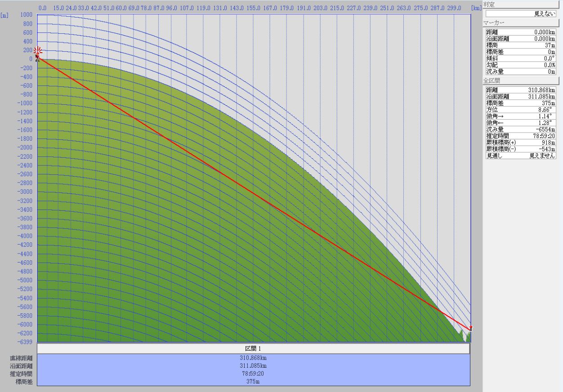Viewport: 563px width, 392px height.
Task: Click the -6399 label on the elevation axis
Action: click(x=25, y=342)
